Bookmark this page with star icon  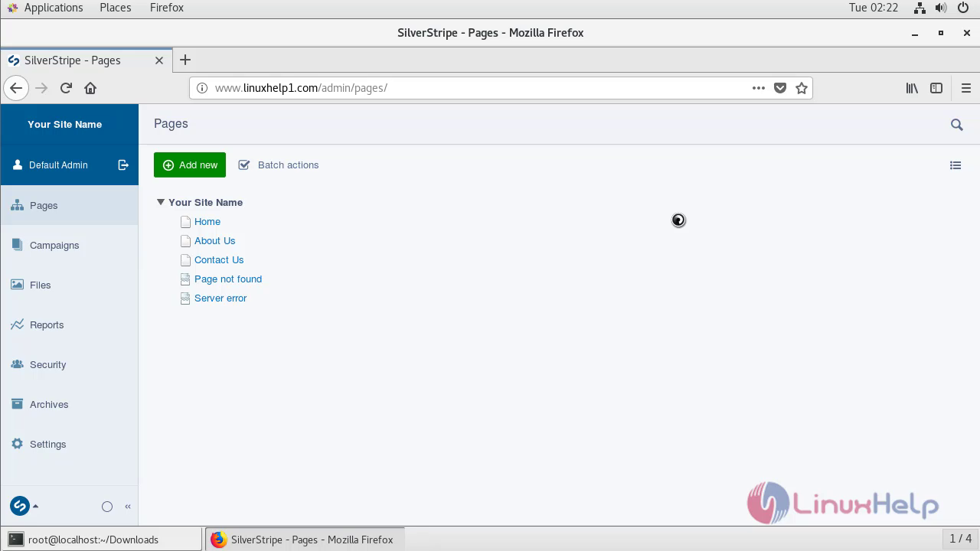tap(802, 88)
